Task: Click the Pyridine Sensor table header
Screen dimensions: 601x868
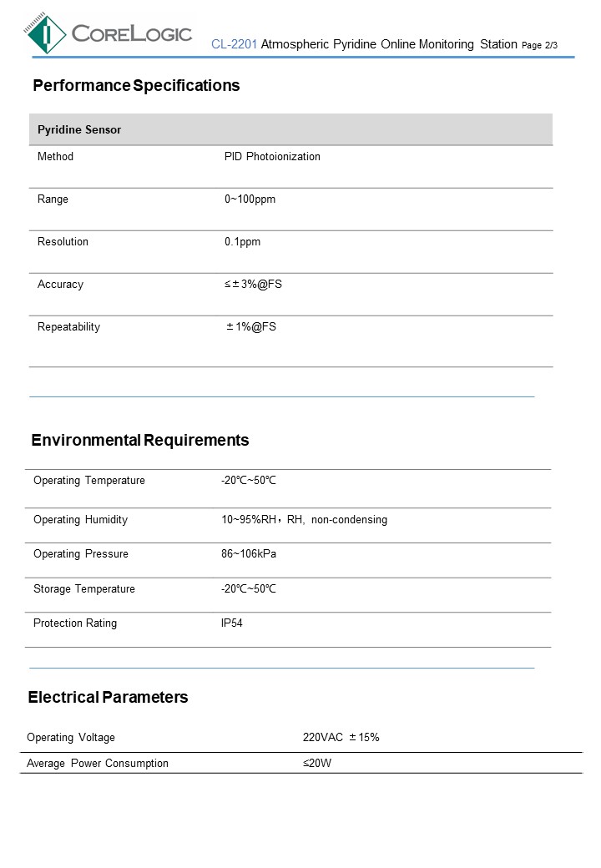Action: click(79, 130)
